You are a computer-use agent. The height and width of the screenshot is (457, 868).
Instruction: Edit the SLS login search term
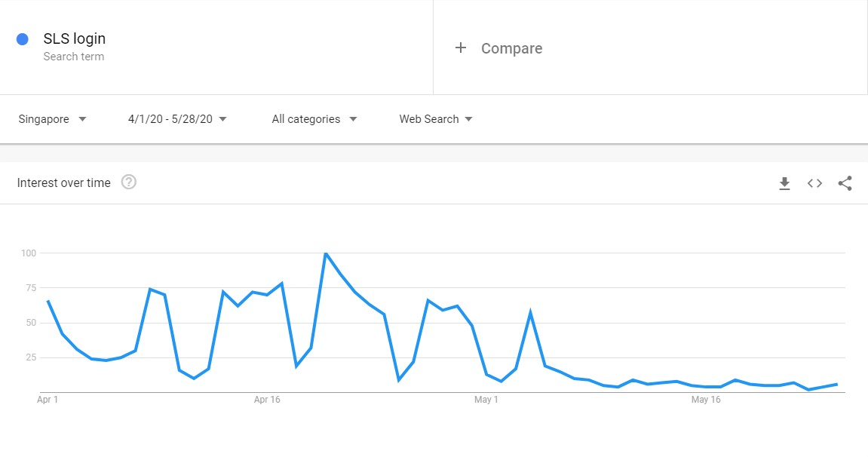click(75, 39)
